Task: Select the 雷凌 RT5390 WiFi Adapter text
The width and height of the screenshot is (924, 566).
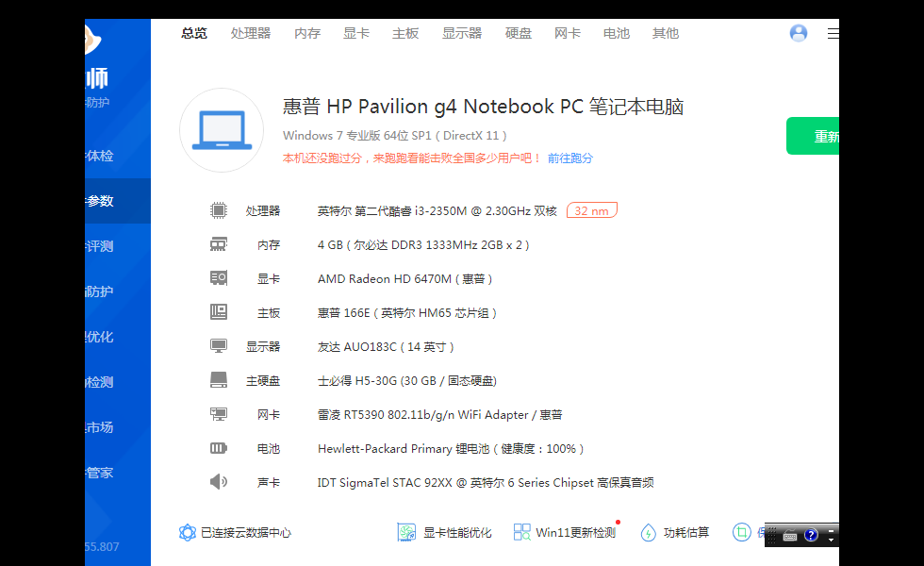Action: [x=440, y=415]
